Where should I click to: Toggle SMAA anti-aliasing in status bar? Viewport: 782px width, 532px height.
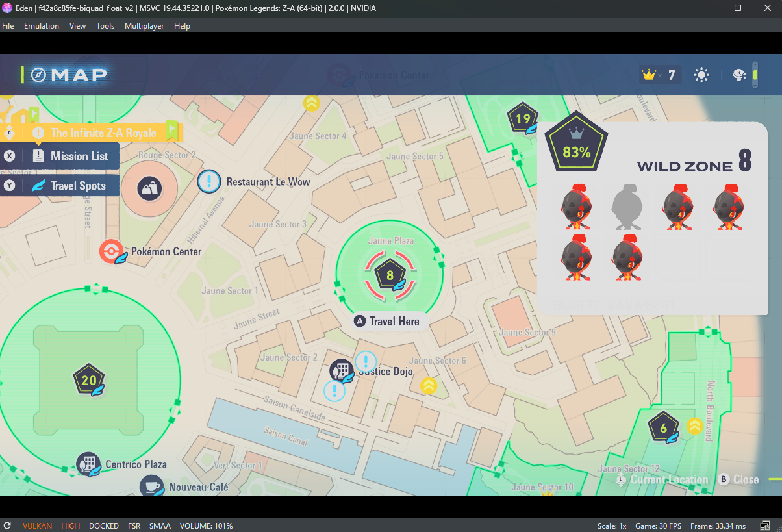tap(160, 526)
